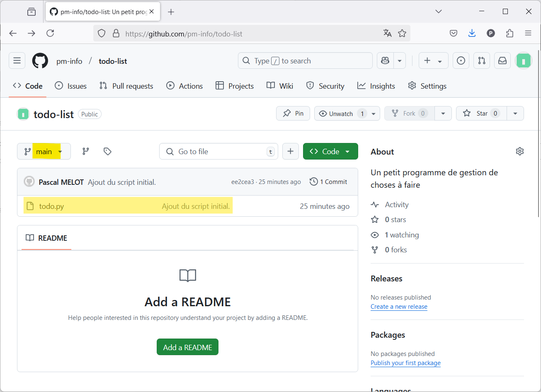Image resolution: width=541 pixels, height=392 pixels.
Task: Click the pull requests icon in header
Action: pos(482,61)
